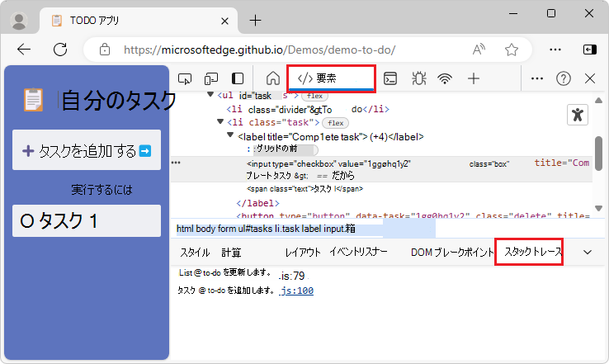The height and width of the screenshot is (364, 609).
Task: Select li.task in breadcrumb trail
Action: click(287, 229)
